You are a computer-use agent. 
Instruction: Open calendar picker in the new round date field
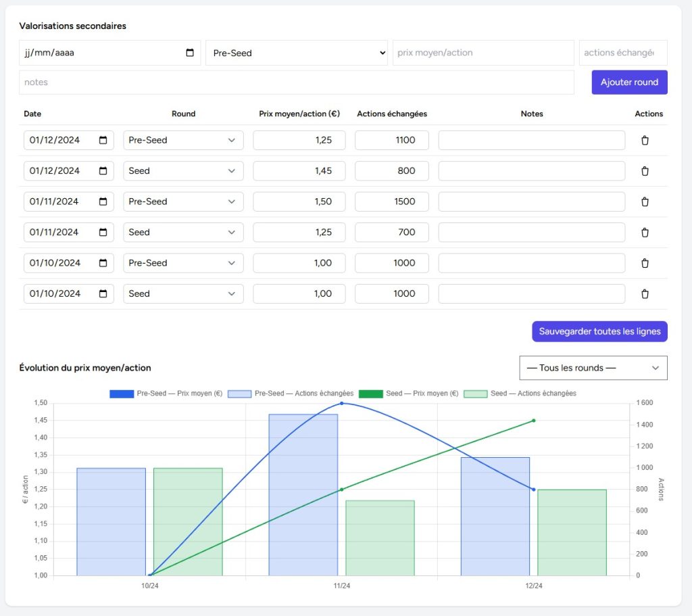pyautogui.click(x=190, y=53)
